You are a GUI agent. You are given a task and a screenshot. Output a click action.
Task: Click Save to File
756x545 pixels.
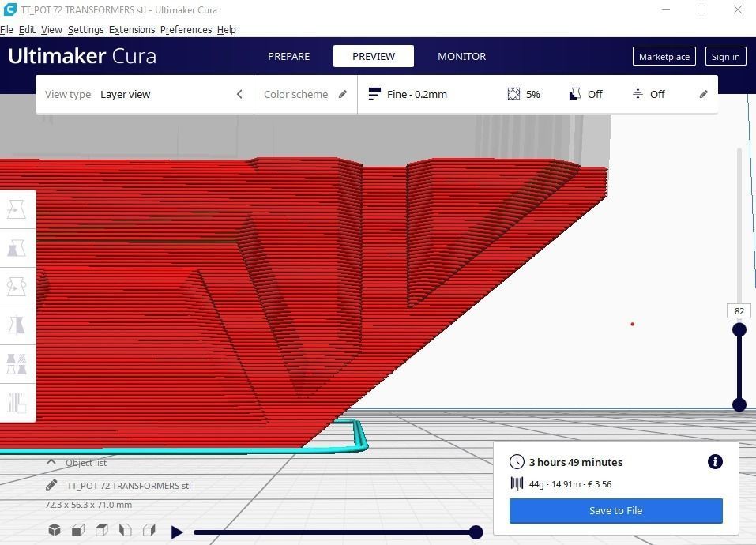pyautogui.click(x=615, y=511)
